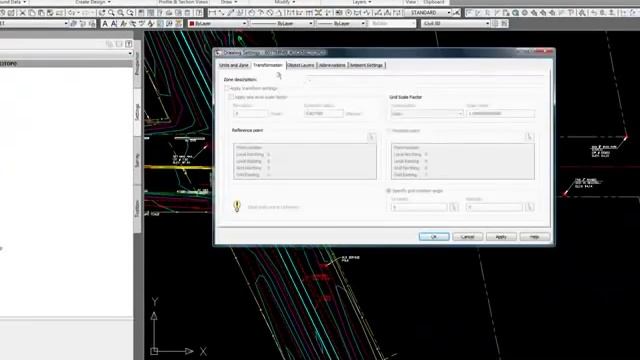640x360 pixels.
Task: Click the green-highlighted icon in right toolbar
Action: tap(516, 13)
